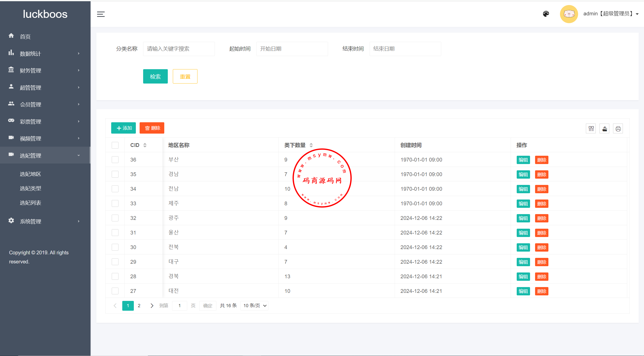Click the table print icon

click(618, 129)
